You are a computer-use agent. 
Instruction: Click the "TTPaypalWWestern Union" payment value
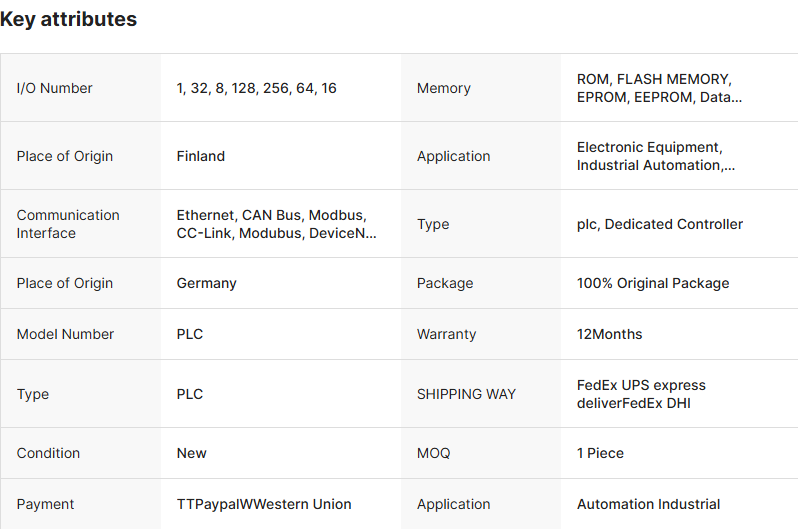(264, 504)
